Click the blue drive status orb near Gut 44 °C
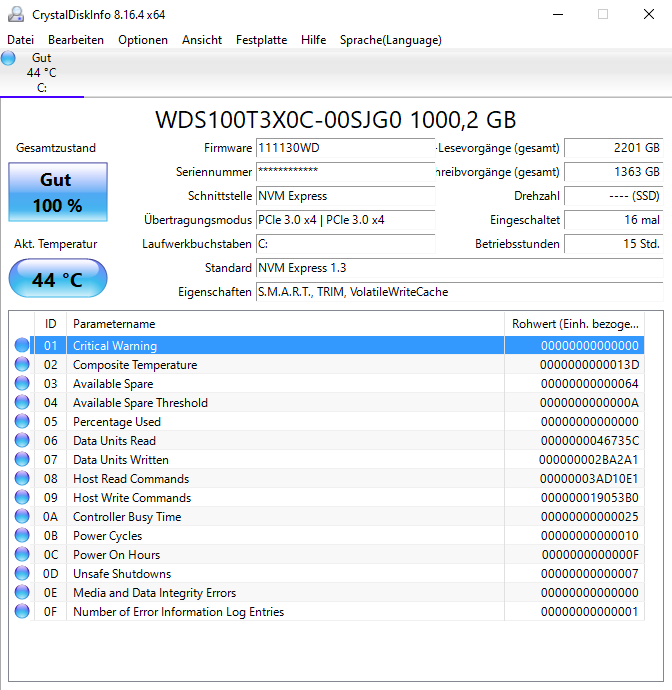The image size is (672, 690). tap(8, 58)
